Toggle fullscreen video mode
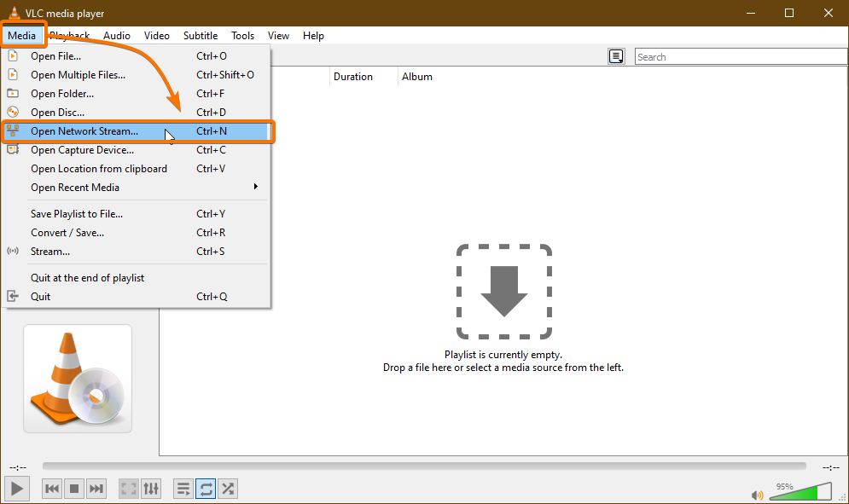The height and width of the screenshot is (504, 849). (129, 489)
